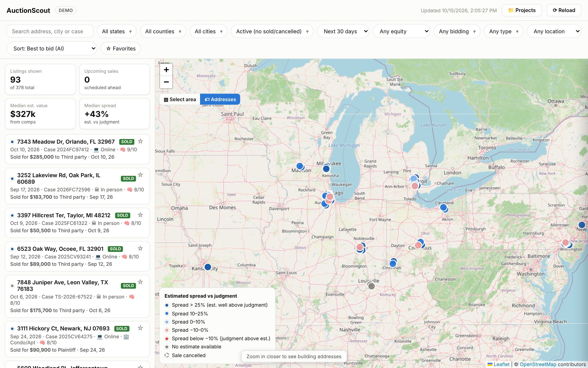Toggle the Addresses map overlay
This screenshot has height=368, width=588.
(x=220, y=99)
